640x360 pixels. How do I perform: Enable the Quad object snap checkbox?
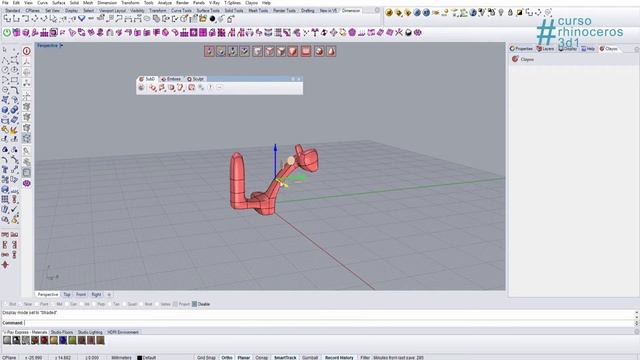pyautogui.click(x=124, y=304)
